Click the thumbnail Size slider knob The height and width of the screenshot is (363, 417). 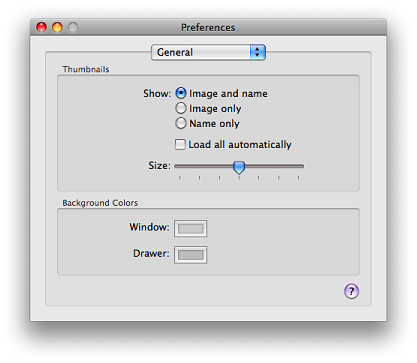point(239,167)
